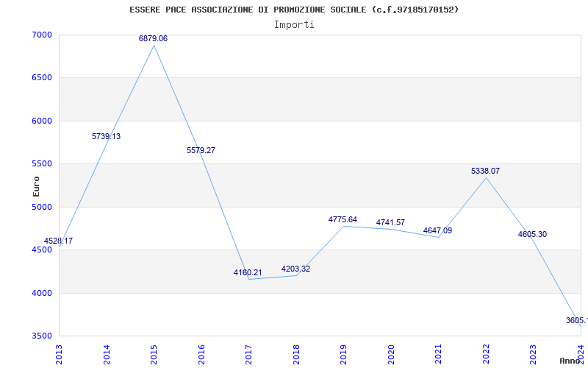Click the 2023 year label
Viewport: 588px width, 368px height.
coord(534,354)
